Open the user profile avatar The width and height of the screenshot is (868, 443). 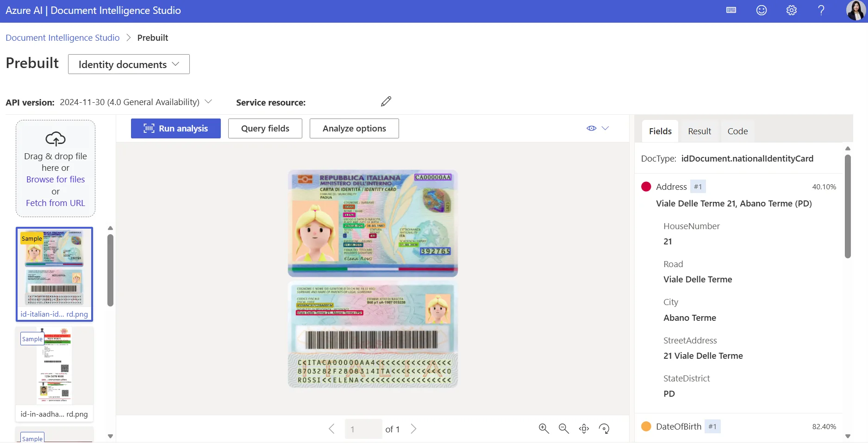pyautogui.click(x=856, y=10)
